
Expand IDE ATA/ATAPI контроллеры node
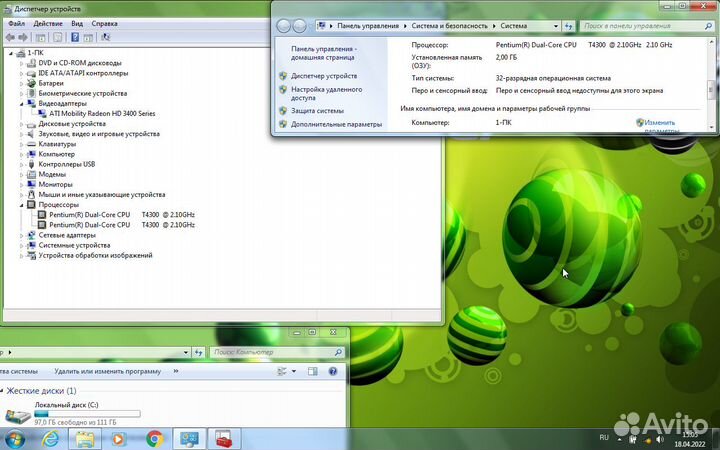coord(21,73)
